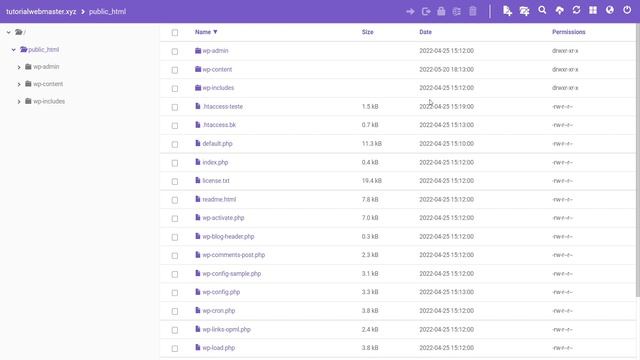640x360 pixels.
Task: Click the vertical scrollbar of the file list
Action: pos(638,160)
